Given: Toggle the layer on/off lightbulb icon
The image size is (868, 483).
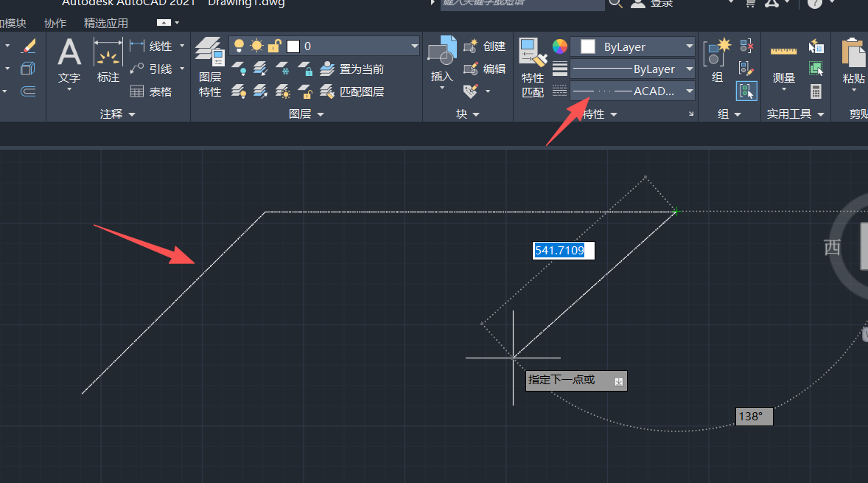Looking at the screenshot, I should pyautogui.click(x=239, y=46).
